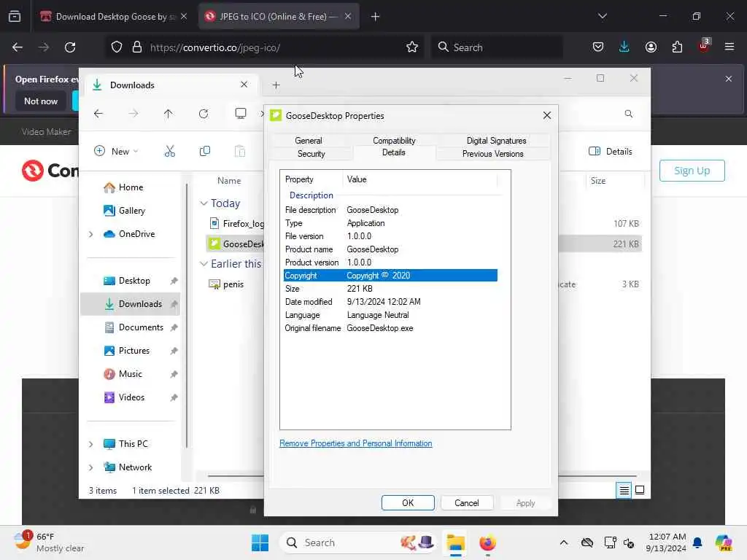Open Firefox extensions puzzle icon

click(x=677, y=47)
